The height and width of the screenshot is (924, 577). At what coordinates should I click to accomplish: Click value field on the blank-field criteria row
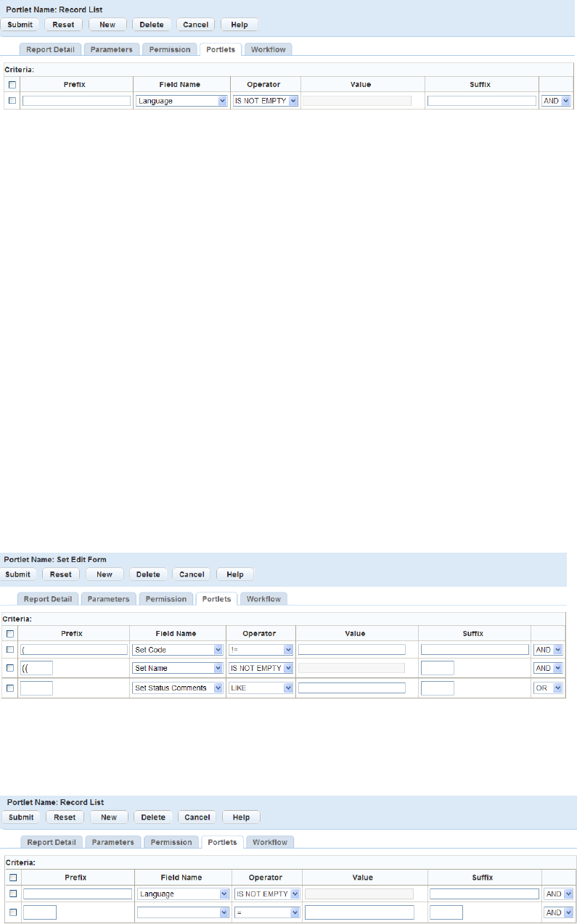point(360,912)
